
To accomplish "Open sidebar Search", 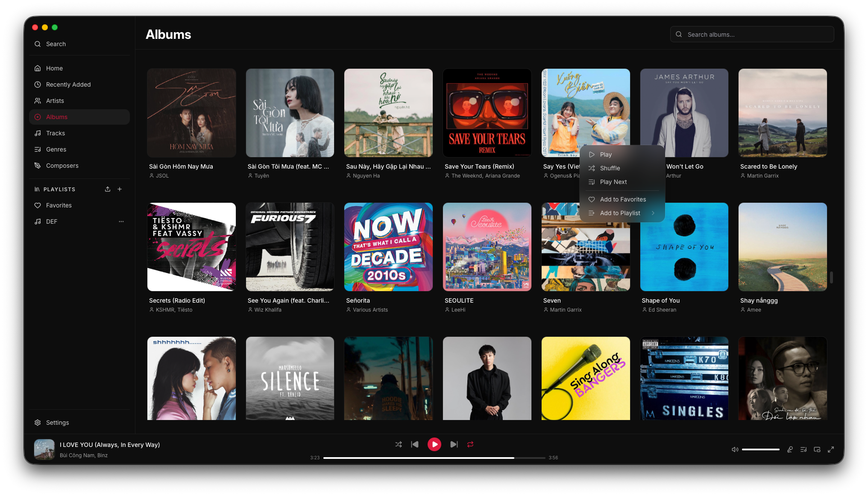I will (79, 44).
